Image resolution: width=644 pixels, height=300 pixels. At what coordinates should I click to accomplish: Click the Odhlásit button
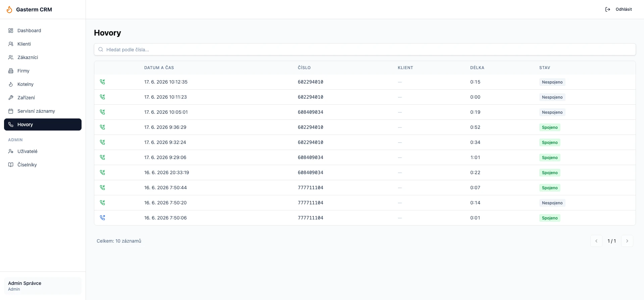pyautogui.click(x=618, y=9)
